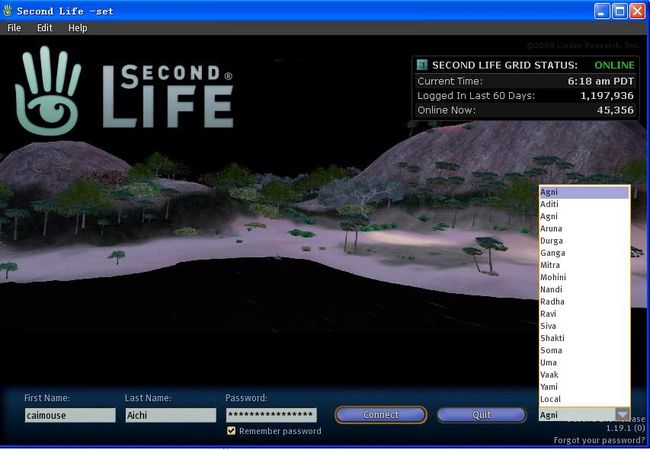Click the Quit button
The image size is (650, 450).
coord(482,415)
